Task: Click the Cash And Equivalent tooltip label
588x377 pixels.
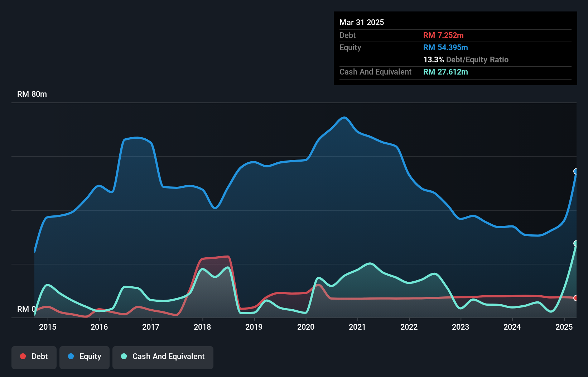Action: (x=375, y=72)
